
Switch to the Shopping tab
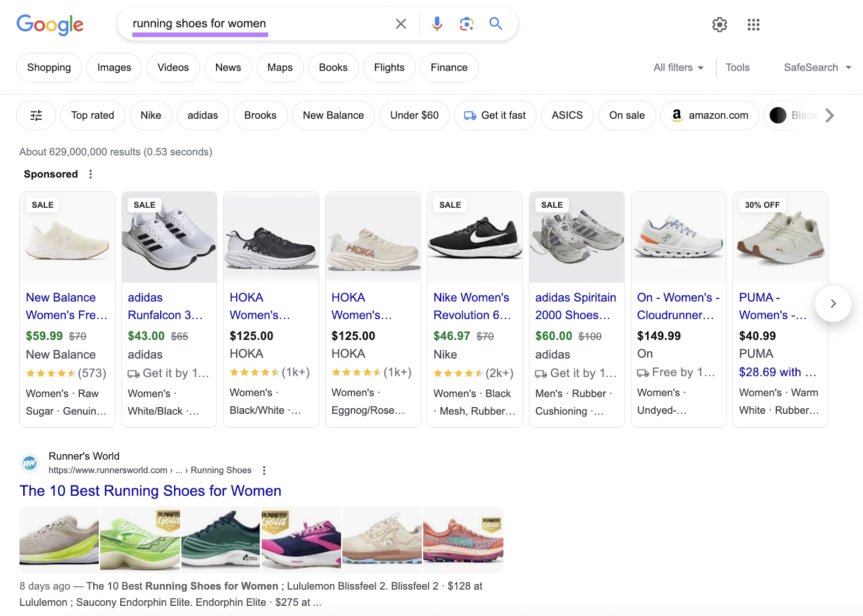(49, 67)
